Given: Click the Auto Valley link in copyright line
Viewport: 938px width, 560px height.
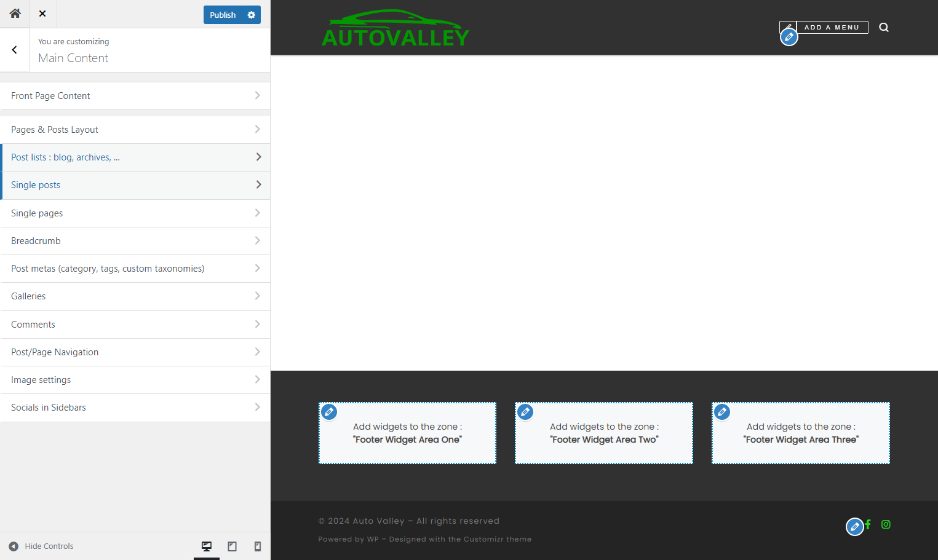Looking at the screenshot, I should click(x=379, y=521).
